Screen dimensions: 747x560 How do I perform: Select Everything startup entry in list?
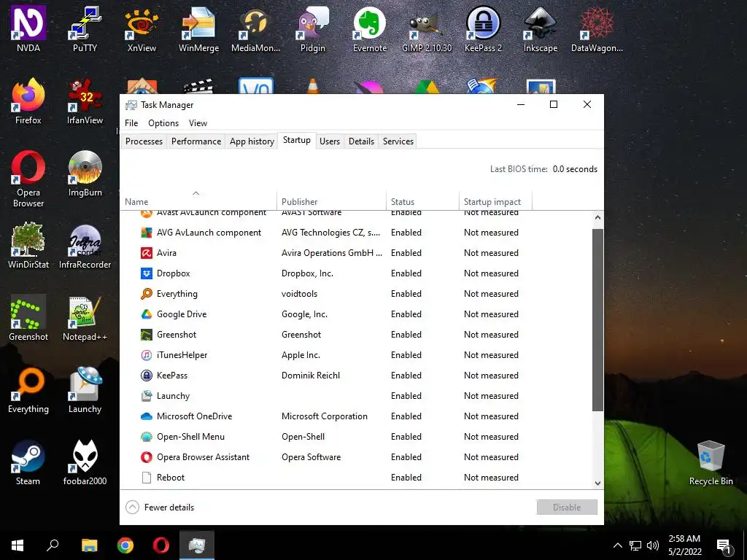[356, 294]
